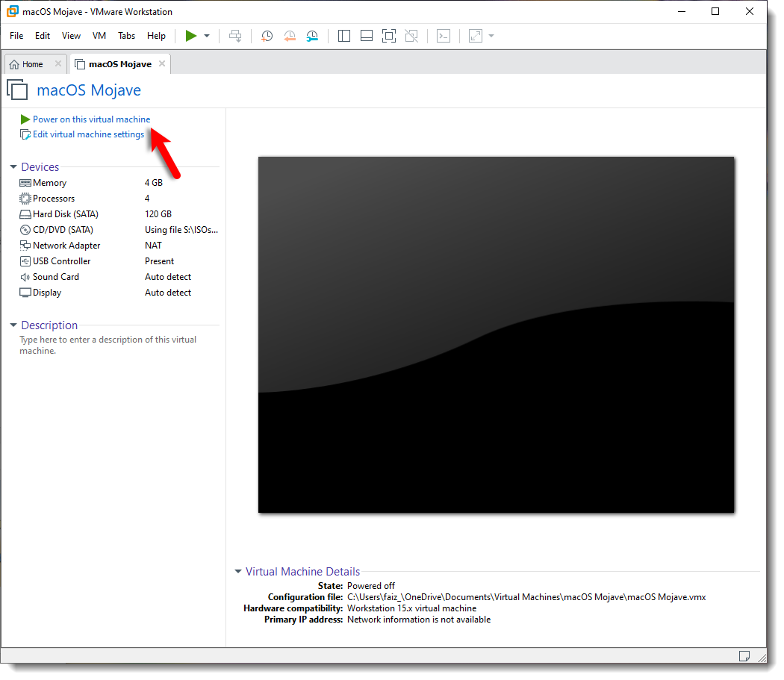784x680 pixels.
Task: Toggle the thumbnail bar view icon
Action: [x=367, y=36]
